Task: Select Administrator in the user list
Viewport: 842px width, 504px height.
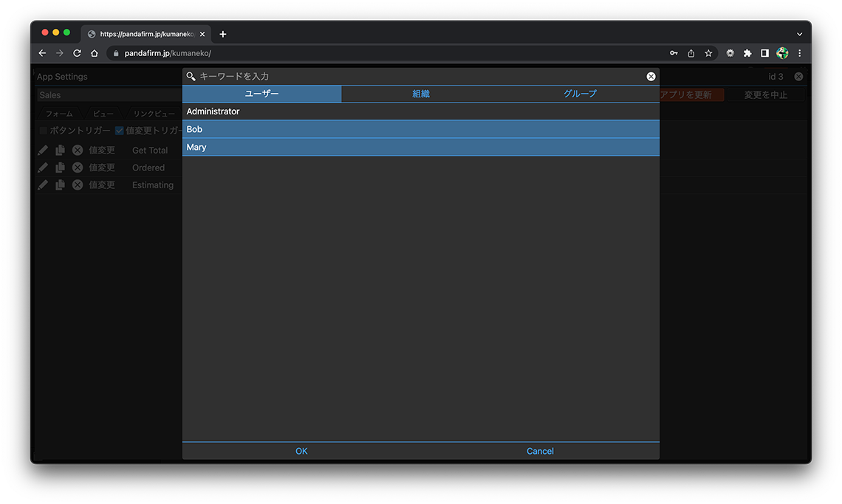Action: [420, 111]
